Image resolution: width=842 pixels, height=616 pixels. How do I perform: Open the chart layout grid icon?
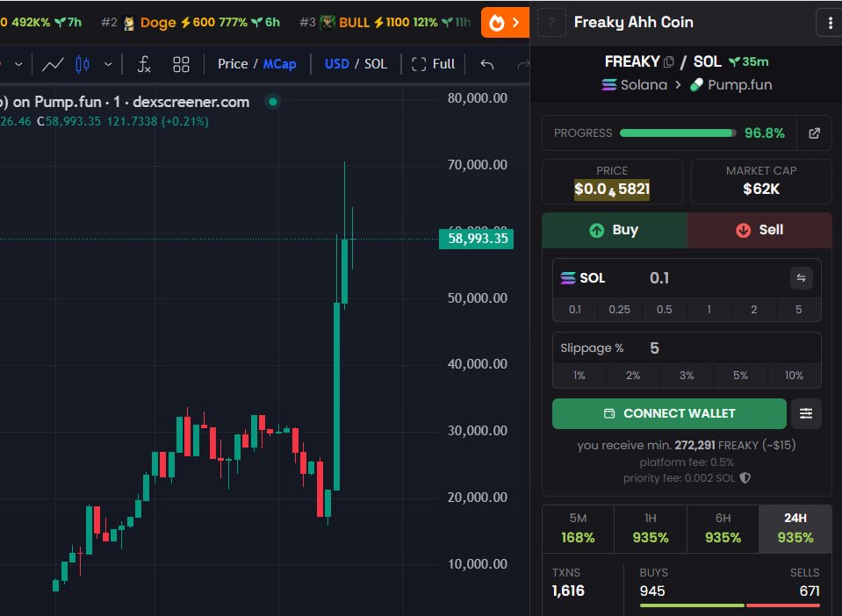(181, 64)
